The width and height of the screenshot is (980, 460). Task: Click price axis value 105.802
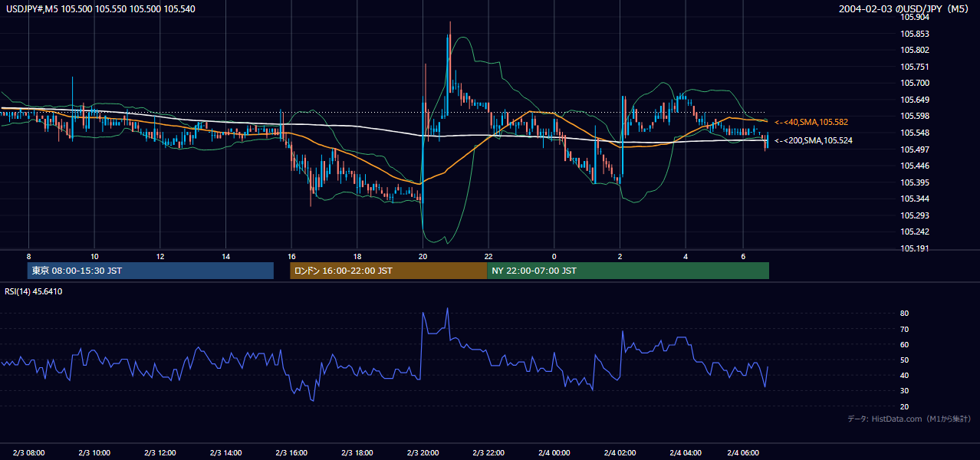pos(914,50)
